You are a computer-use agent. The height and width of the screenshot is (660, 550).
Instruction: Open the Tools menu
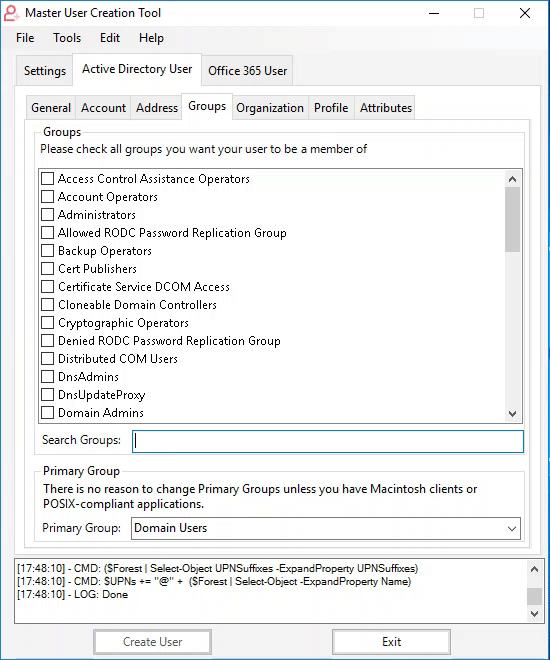67,38
